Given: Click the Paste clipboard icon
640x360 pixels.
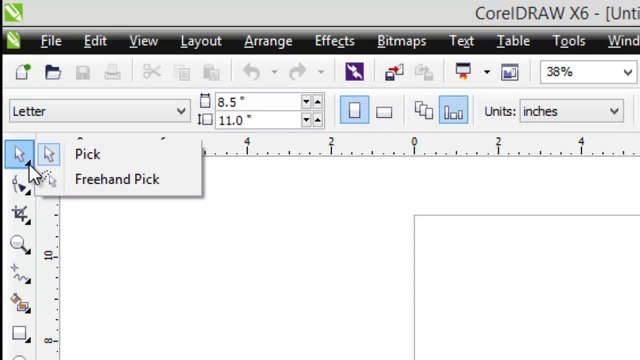Looking at the screenshot, I should click(211, 73).
